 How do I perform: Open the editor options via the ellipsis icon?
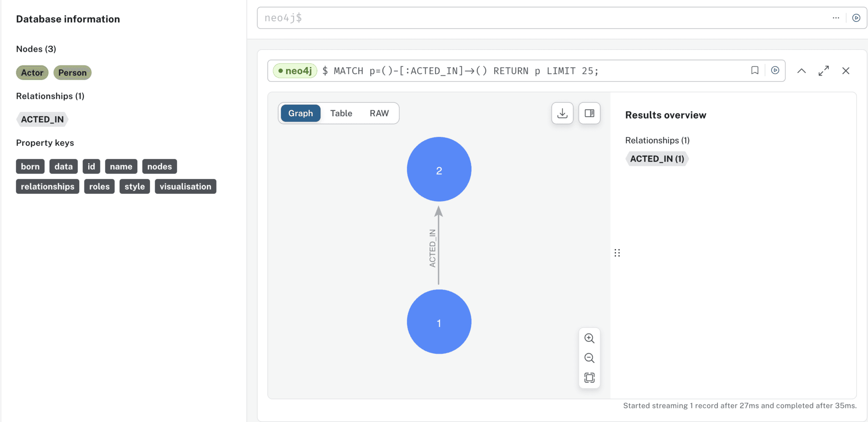pos(835,18)
